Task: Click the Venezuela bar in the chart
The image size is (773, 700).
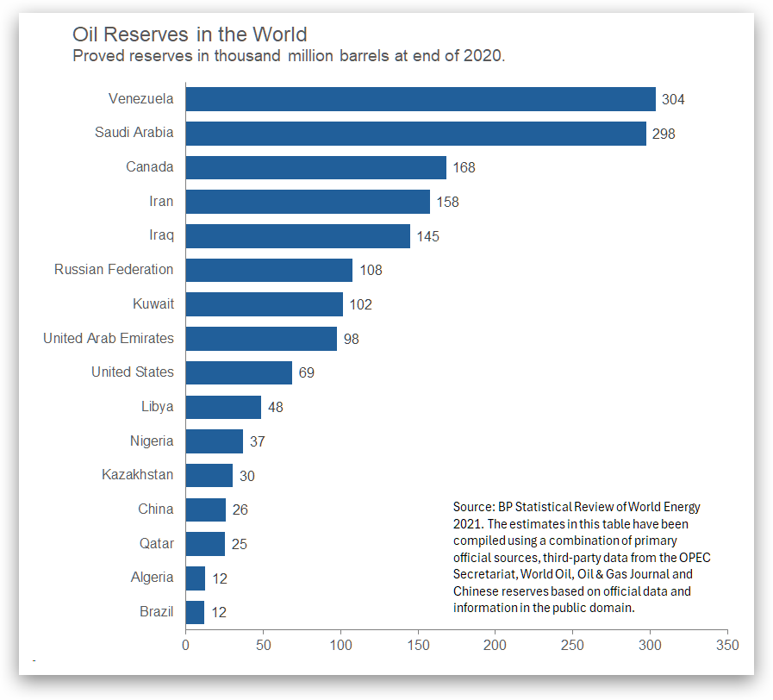Action: (x=420, y=99)
